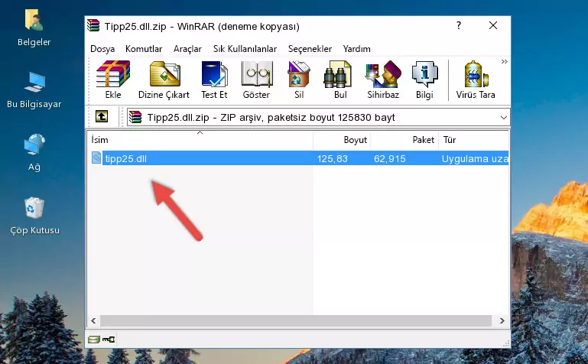This screenshot has width=588, height=364.
Task: Close the WinRAR window
Action: coord(492,25)
